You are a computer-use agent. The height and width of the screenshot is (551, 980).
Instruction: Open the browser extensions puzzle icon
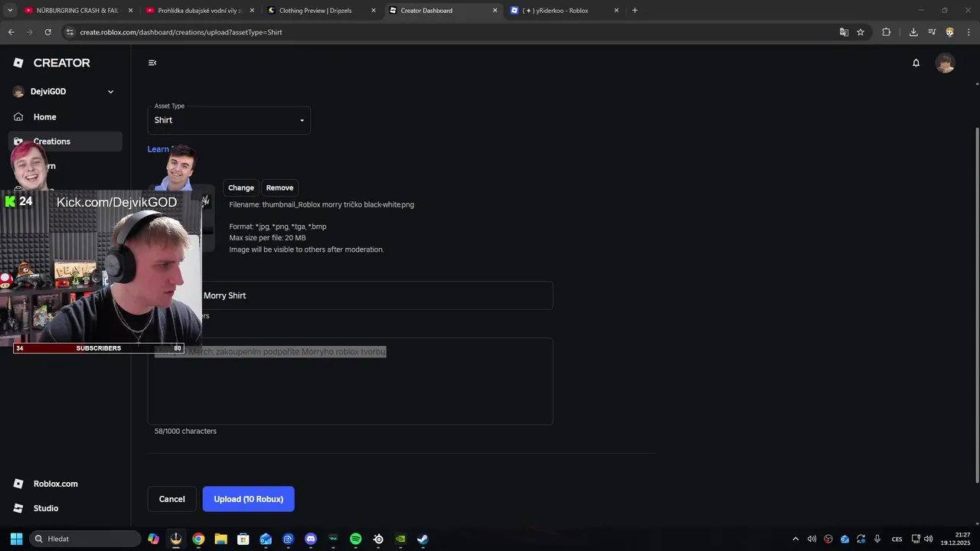[887, 32]
